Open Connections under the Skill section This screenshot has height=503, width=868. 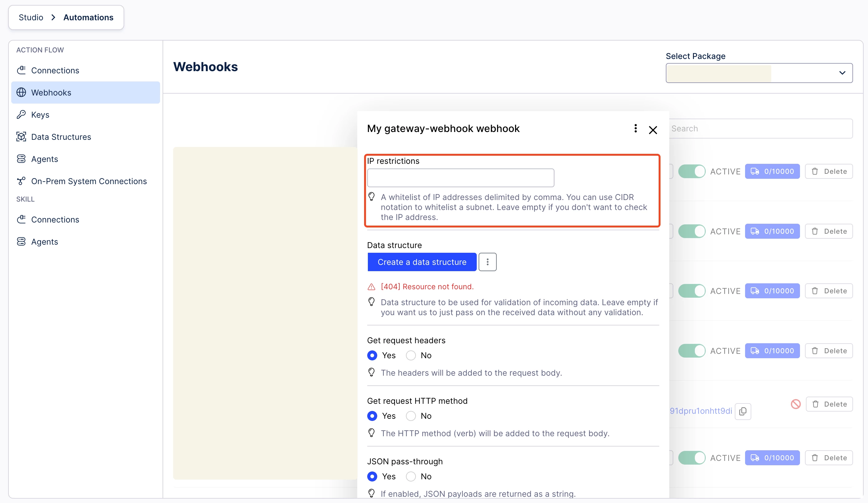(x=55, y=219)
